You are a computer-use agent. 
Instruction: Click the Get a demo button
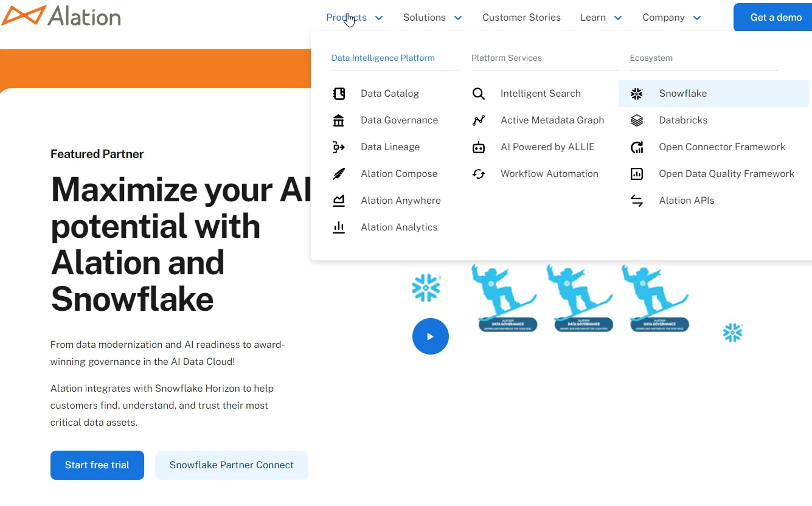coord(774,17)
